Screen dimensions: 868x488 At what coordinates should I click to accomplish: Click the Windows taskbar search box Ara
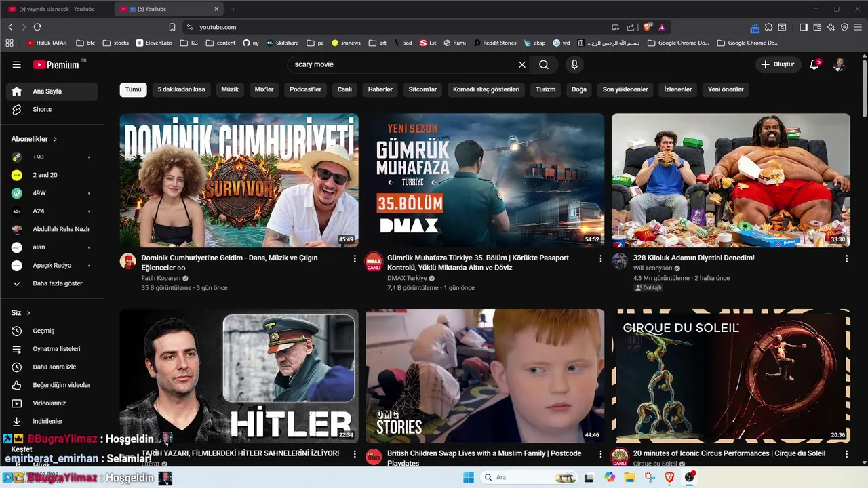click(x=529, y=477)
